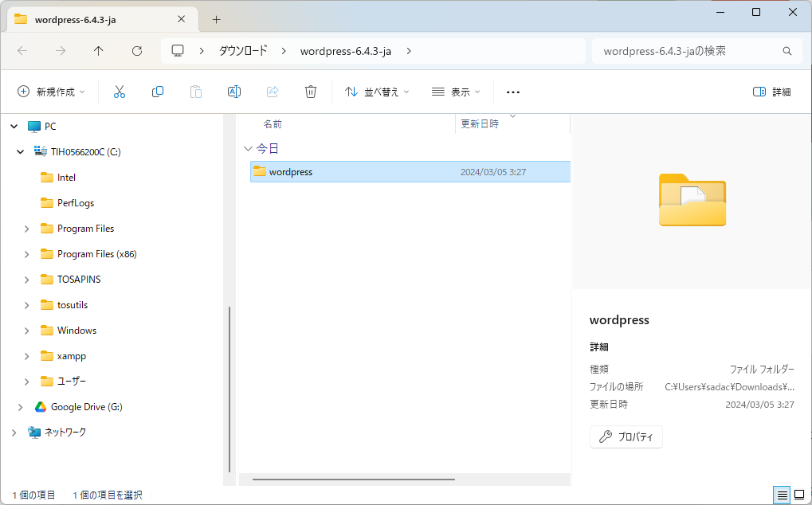Expand the TOSAPINS folder node
This screenshot has width=812, height=505.
coord(27,280)
